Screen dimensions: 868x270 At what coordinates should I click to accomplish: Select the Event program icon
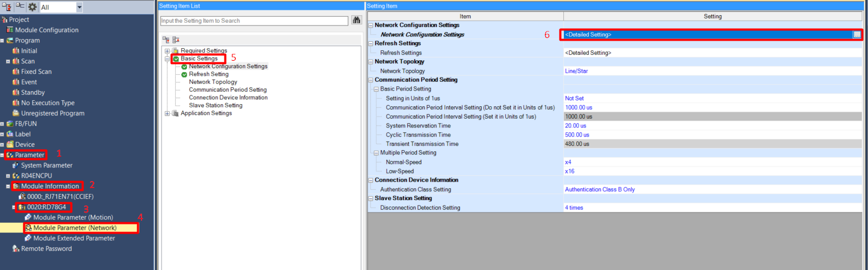coord(16,82)
